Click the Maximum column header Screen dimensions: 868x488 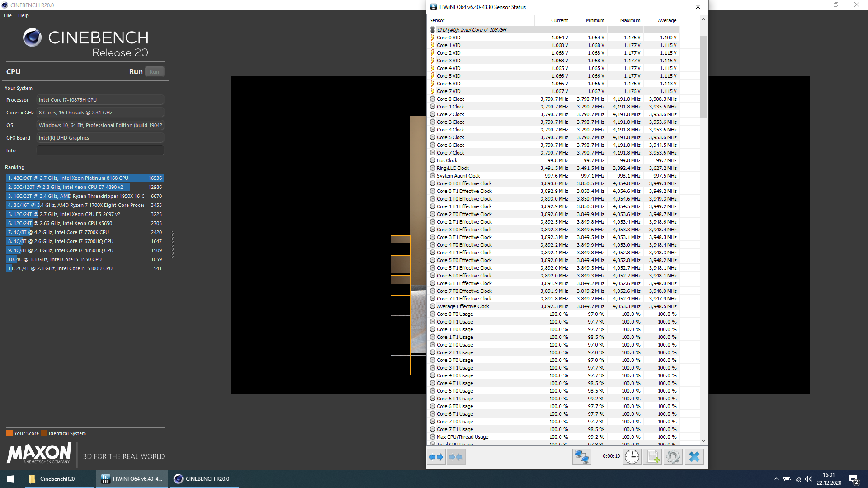tap(625, 20)
